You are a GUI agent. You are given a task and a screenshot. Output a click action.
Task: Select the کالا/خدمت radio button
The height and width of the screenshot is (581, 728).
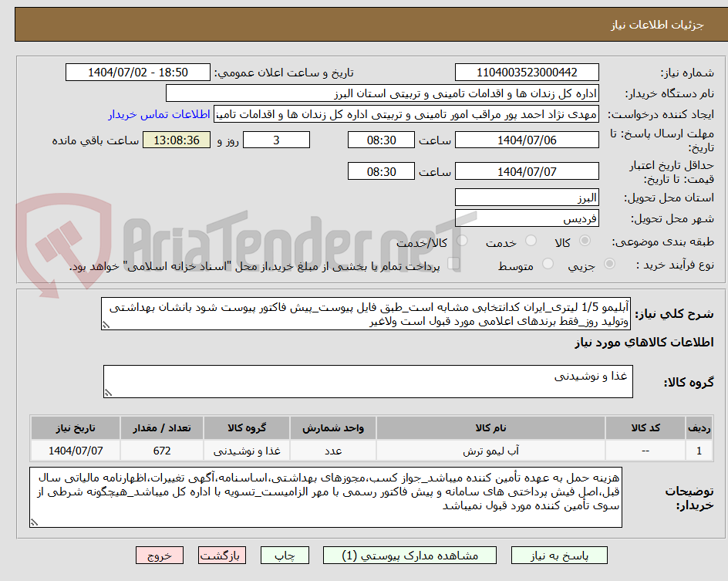[463, 240]
